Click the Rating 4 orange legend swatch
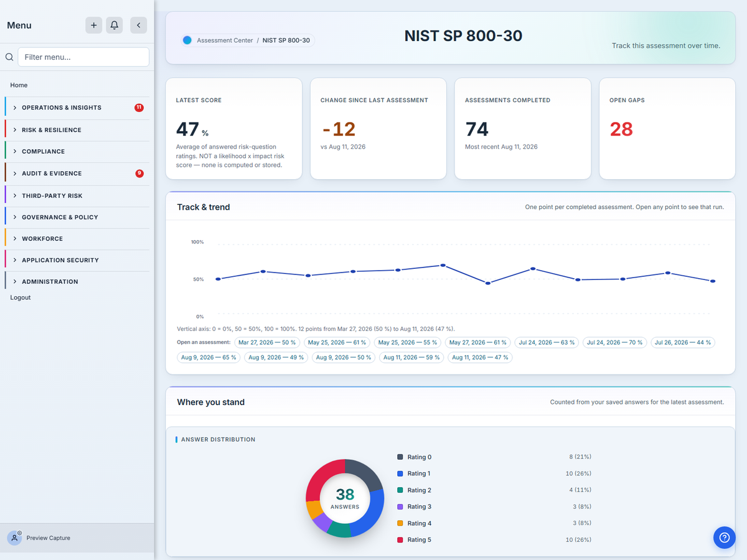This screenshot has height=560, width=747. tap(400, 523)
